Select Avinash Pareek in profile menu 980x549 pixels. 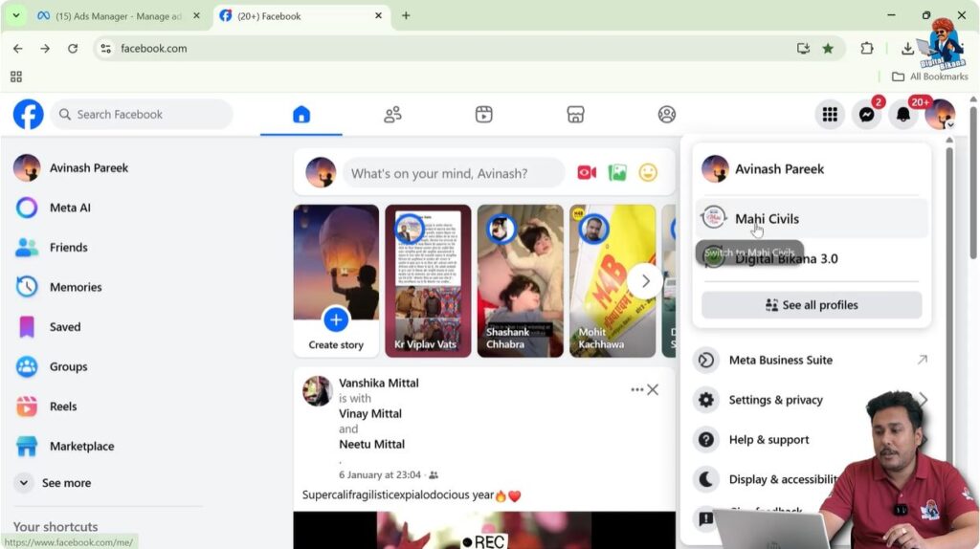(x=812, y=168)
